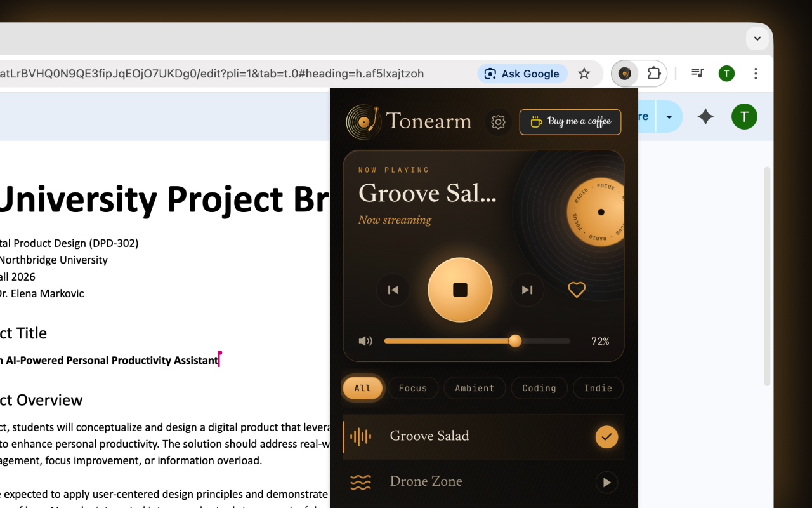Enable the Ambient genre filter
Screen dimensions: 812x508
pyautogui.click(x=475, y=388)
